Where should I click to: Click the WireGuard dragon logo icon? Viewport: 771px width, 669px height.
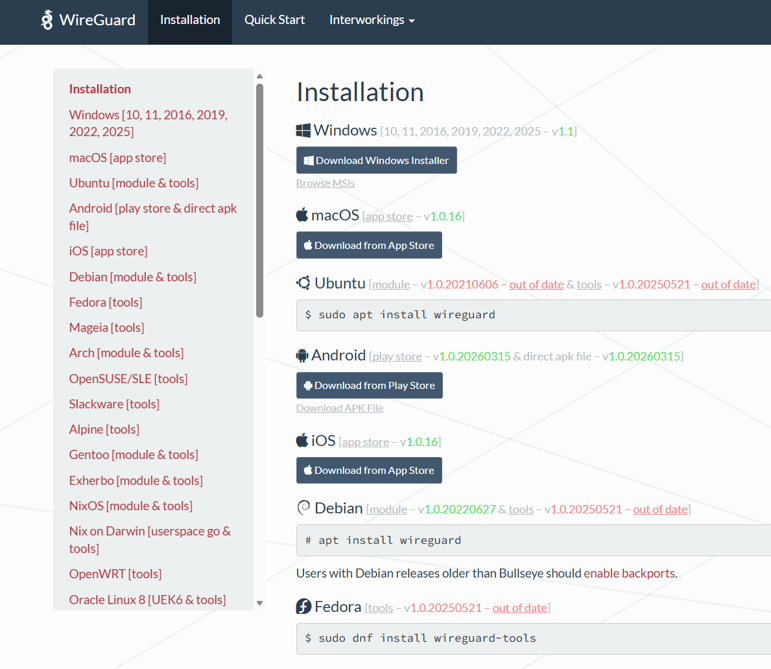click(x=47, y=20)
